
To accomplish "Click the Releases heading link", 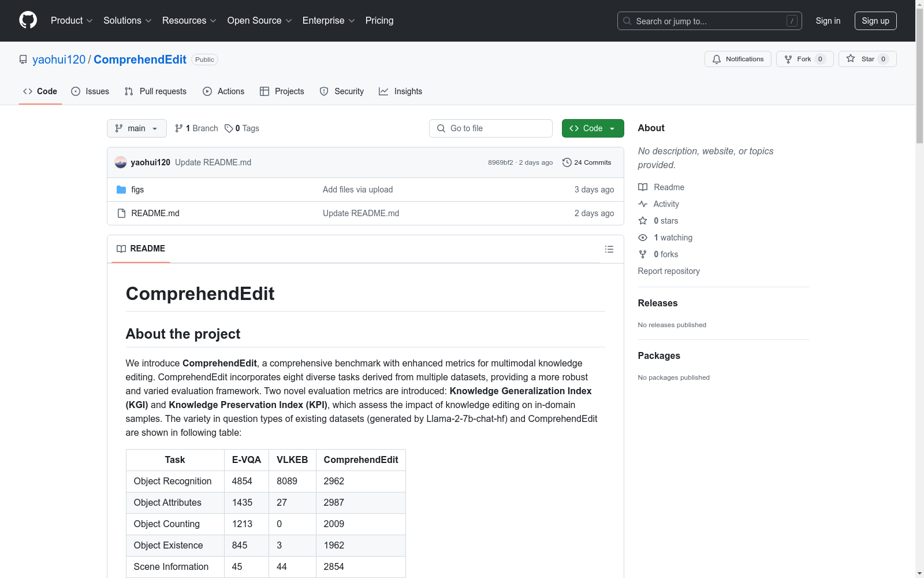I will (658, 303).
